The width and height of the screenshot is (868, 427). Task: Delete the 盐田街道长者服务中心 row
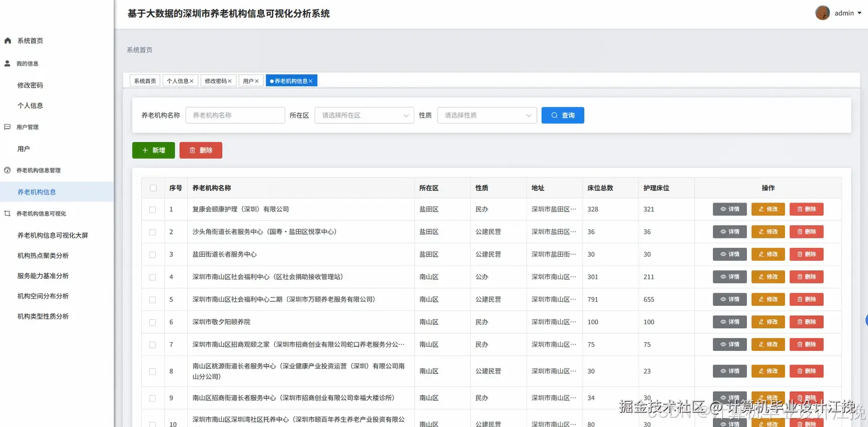coord(806,254)
